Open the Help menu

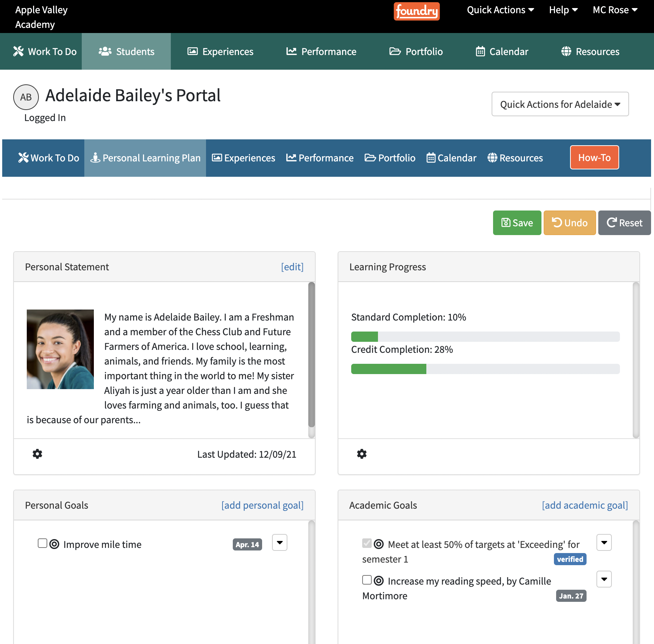[563, 10]
